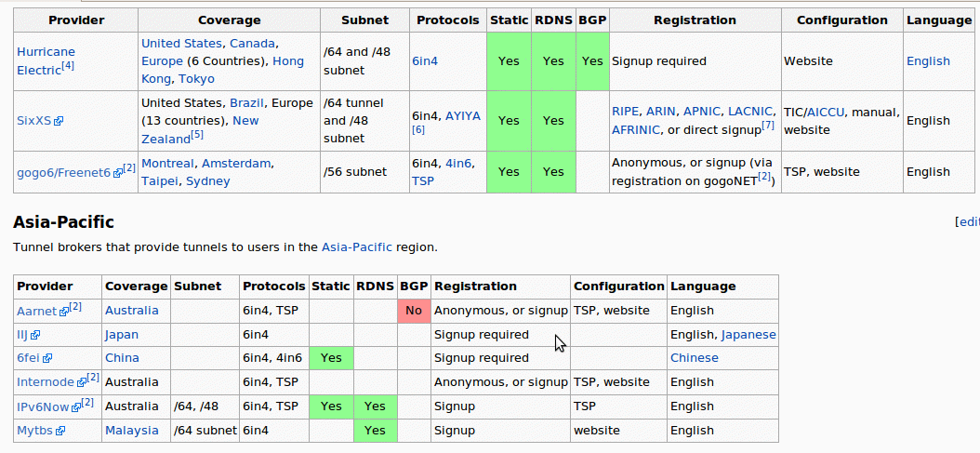The width and height of the screenshot is (980, 453).
Task: Open the Amsterdam coverage link
Action: 236,164
